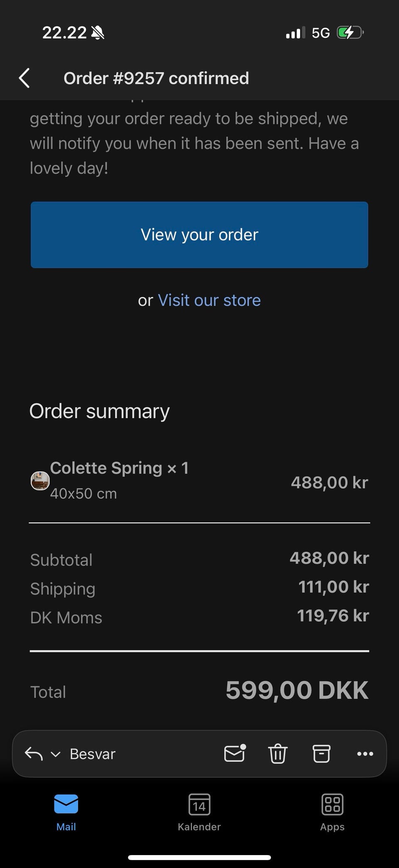Viewport: 399px width, 868px height.
Task: Mark the email as unread with the envelope icon
Action: coord(235,753)
